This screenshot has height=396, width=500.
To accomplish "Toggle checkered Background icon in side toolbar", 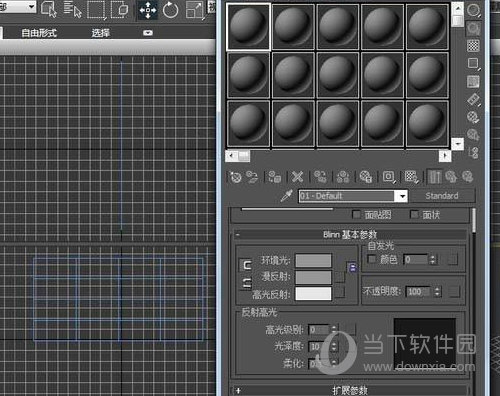I will (x=473, y=46).
